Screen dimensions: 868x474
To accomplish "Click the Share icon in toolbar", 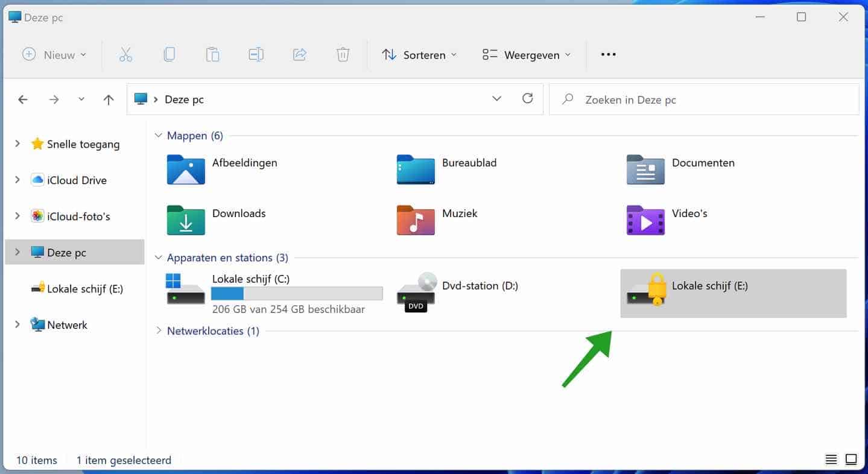I will 299,55.
